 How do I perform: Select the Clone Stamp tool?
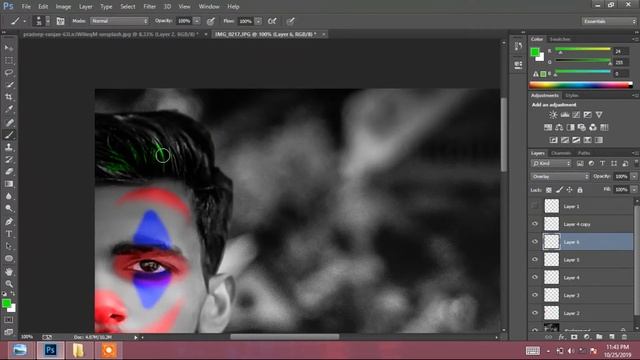click(x=9, y=147)
